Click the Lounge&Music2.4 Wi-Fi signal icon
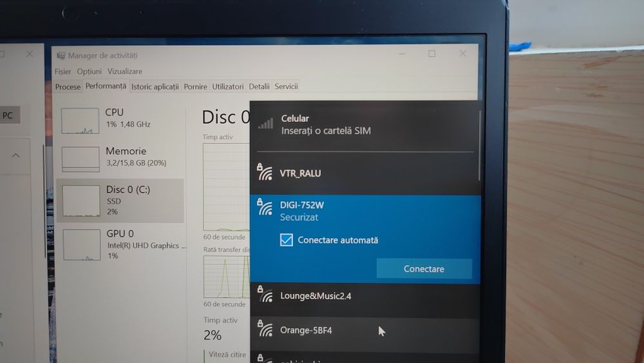 266,295
